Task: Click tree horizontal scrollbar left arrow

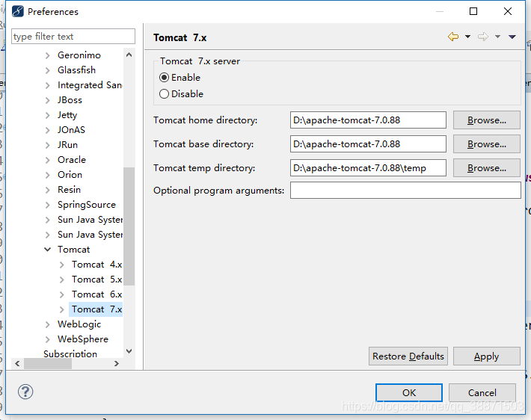Action: pyautogui.click(x=17, y=363)
